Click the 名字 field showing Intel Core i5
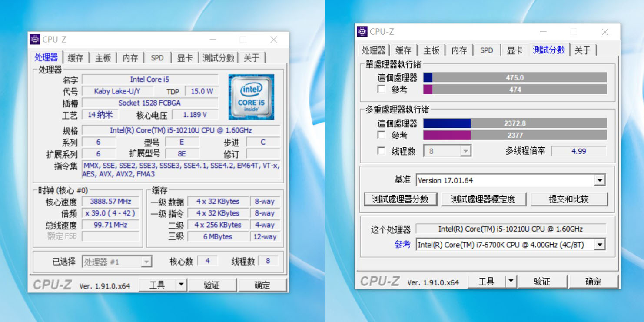Screen dimensions: 644x322 (x=150, y=79)
